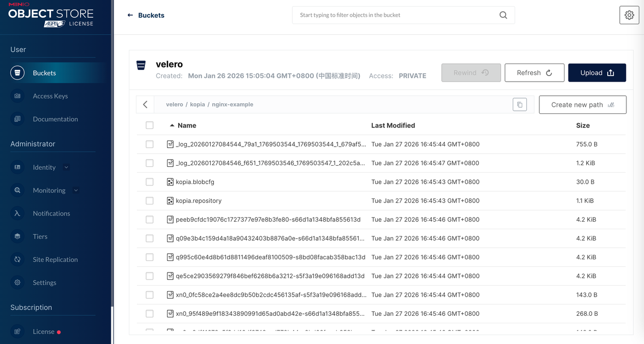Sort objects by Name column arrow
644x344 pixels.
[x=172, y=125]
